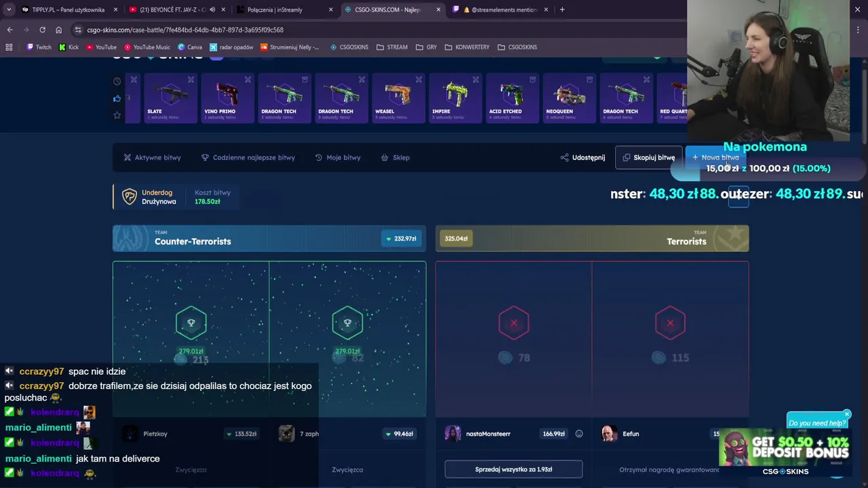This screenshot has width=868, height=488.
Task: Expand the CSGOSKINS bookmark folder
Action: pyautogui.click(x=517, y=47)
